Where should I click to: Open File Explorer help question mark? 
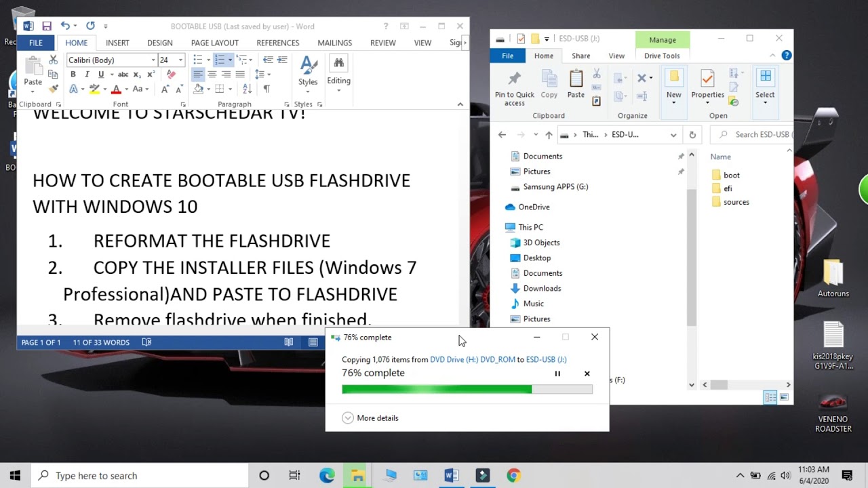pyautogui.click(x=786, y=56)
